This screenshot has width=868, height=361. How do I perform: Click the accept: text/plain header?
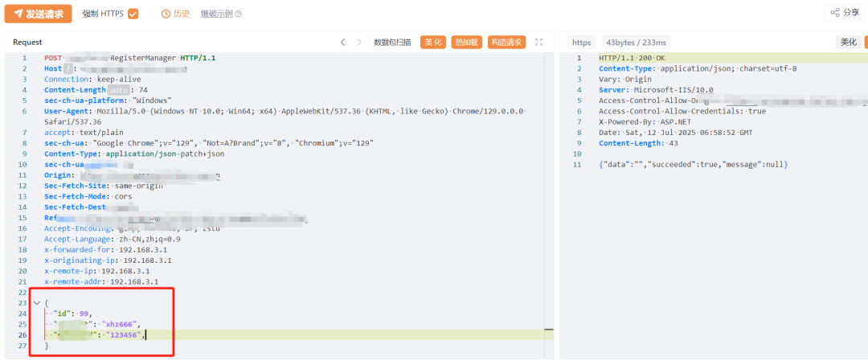84,133
